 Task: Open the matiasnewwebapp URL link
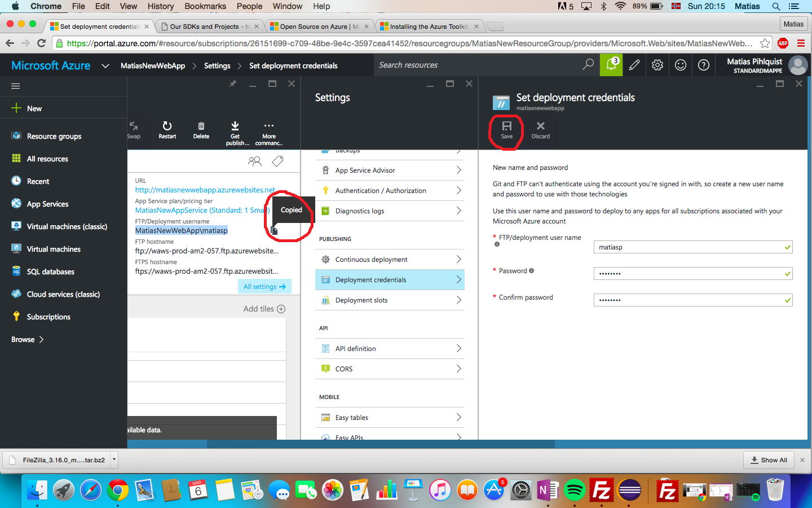[x=205, y=190]
